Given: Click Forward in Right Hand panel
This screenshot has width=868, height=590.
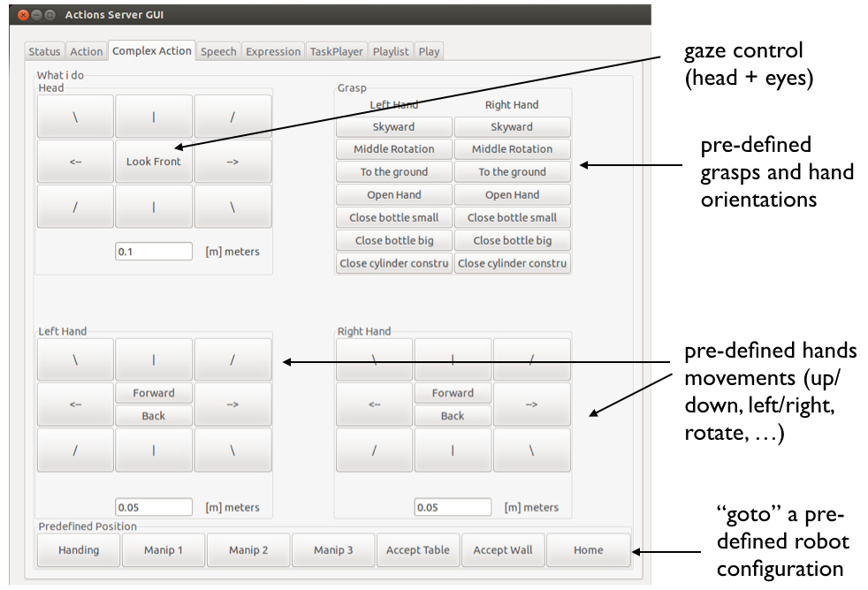Looking at the screenshot, I should pyautogui.click(x=453, y=393).
